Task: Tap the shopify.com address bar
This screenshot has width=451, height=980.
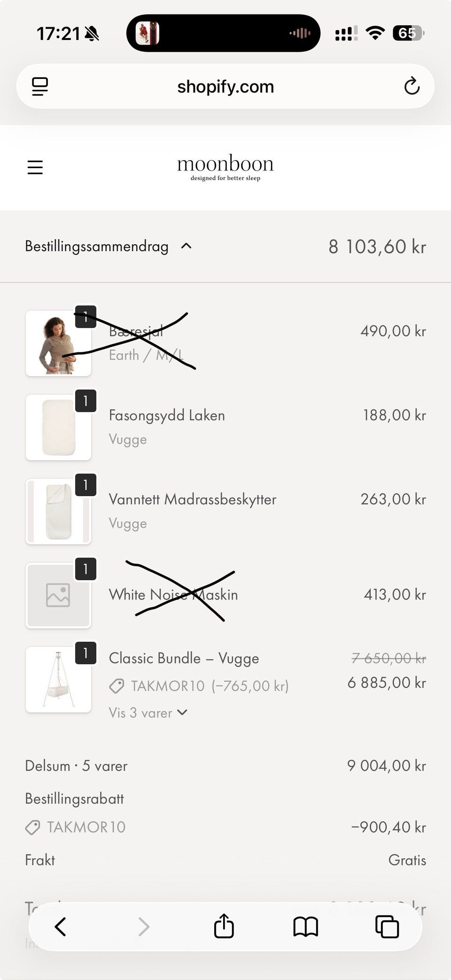Action: pos(225,86)
